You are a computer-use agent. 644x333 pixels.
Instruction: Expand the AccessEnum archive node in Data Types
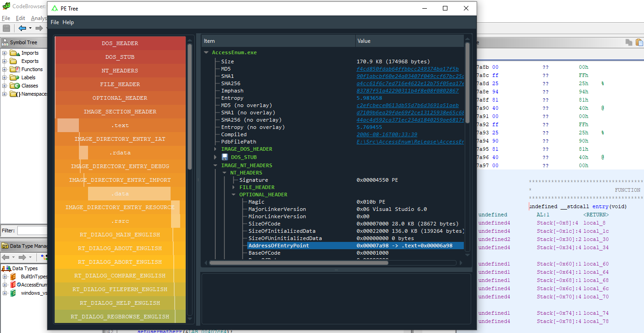[5, 285]
